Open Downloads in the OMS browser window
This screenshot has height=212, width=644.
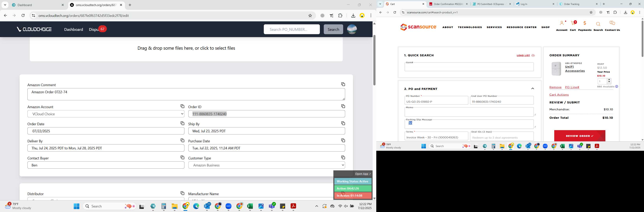tap(353, 16)
